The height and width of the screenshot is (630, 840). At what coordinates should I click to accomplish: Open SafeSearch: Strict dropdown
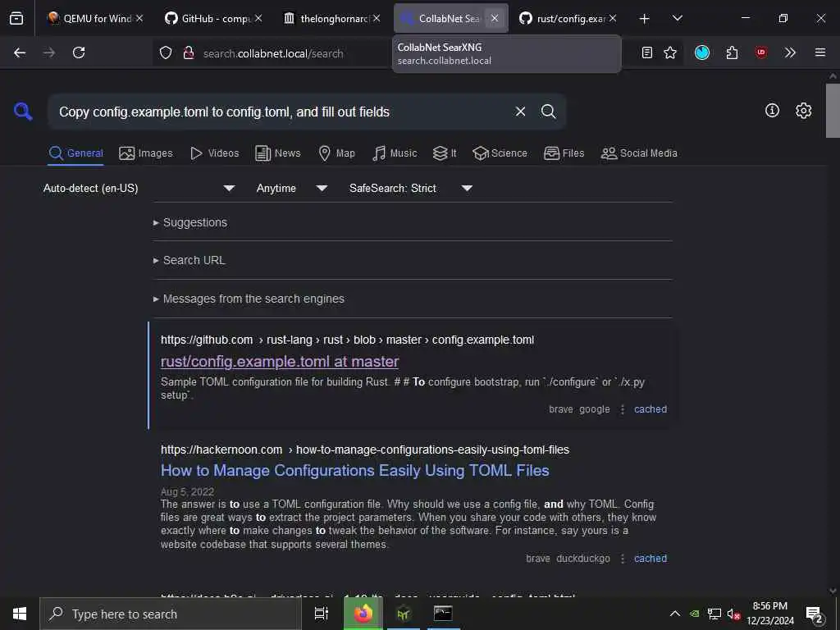[411, 188]
